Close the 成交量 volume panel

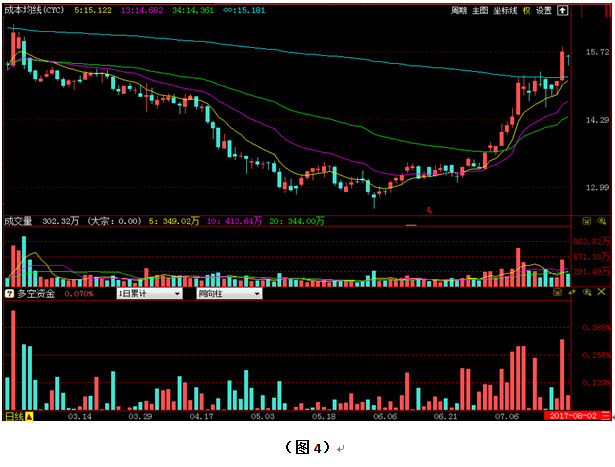(x=602, y=221)
